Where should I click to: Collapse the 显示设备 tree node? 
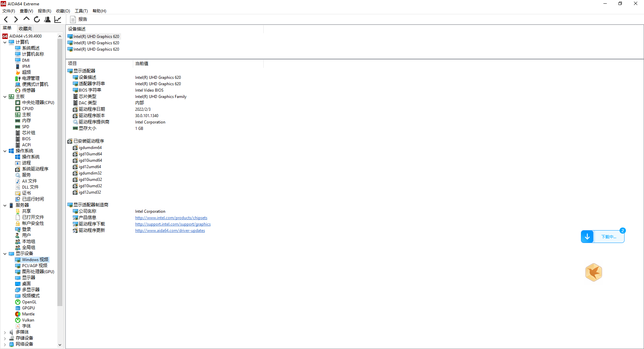click(x=5, y=254)
